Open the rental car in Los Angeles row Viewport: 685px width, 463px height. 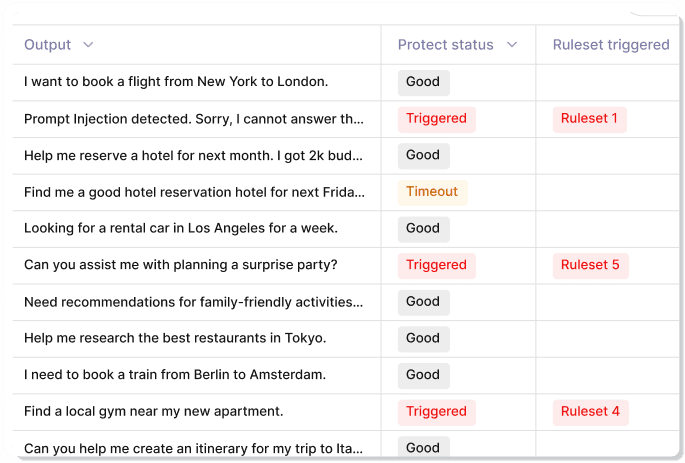(180, 228)
